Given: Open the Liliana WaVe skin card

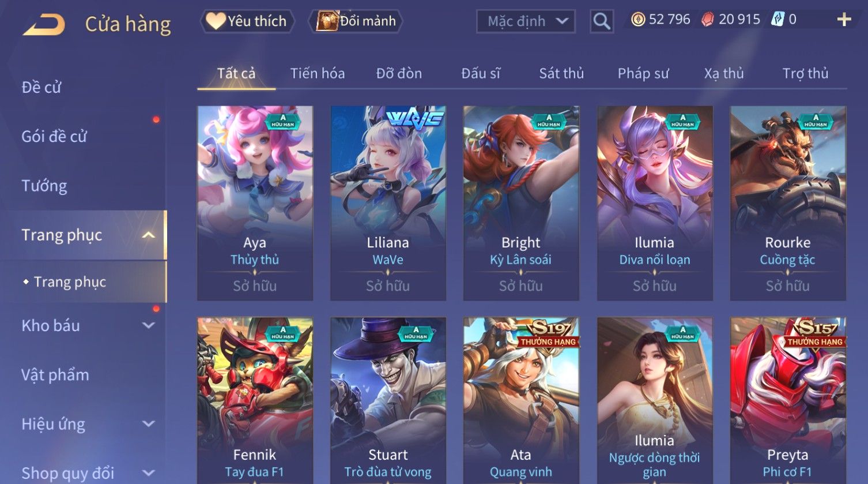Looking at the screenshot, I should pos(388,203).
